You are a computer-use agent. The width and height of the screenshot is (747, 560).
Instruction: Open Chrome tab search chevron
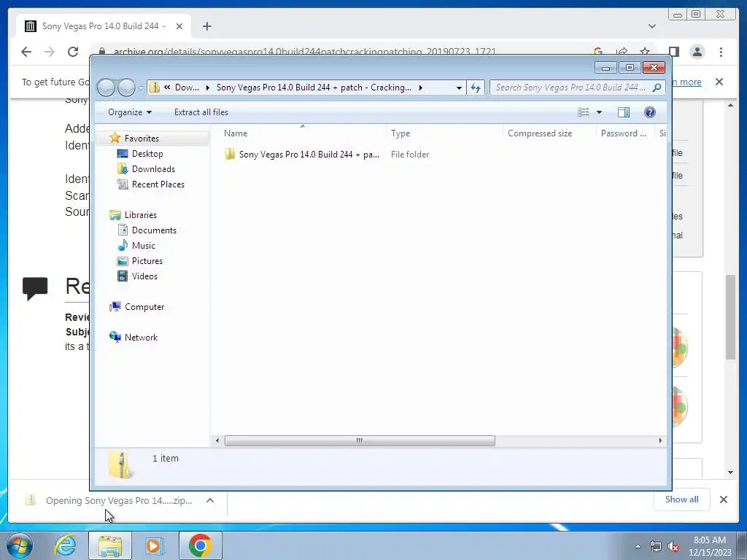coord(652,26)
